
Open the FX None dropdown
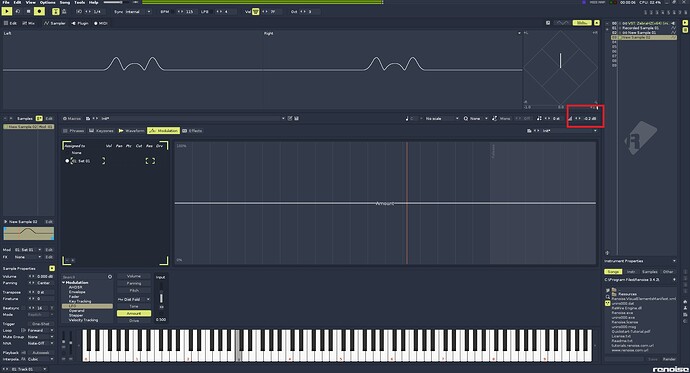(x=28, y=256)
